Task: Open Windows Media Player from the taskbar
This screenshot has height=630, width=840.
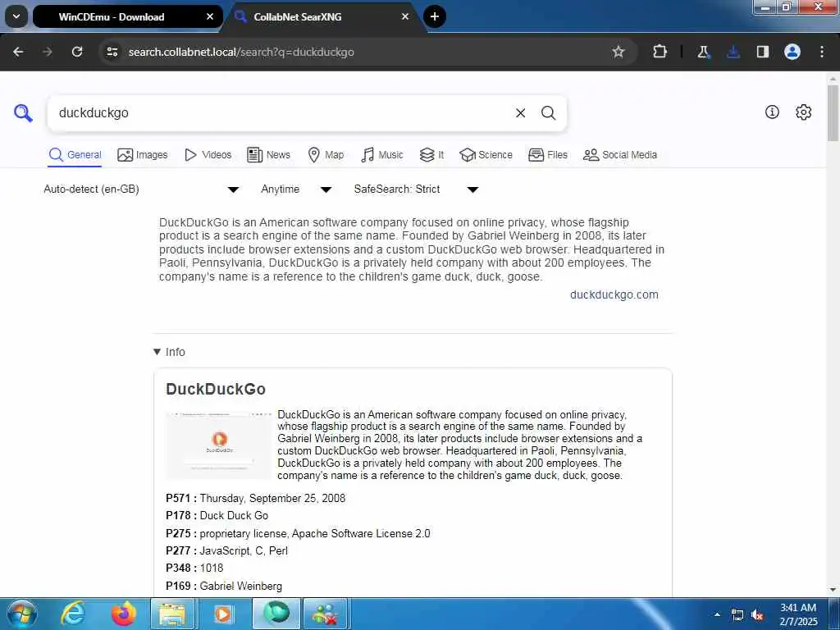Action: tap(223, 614)
